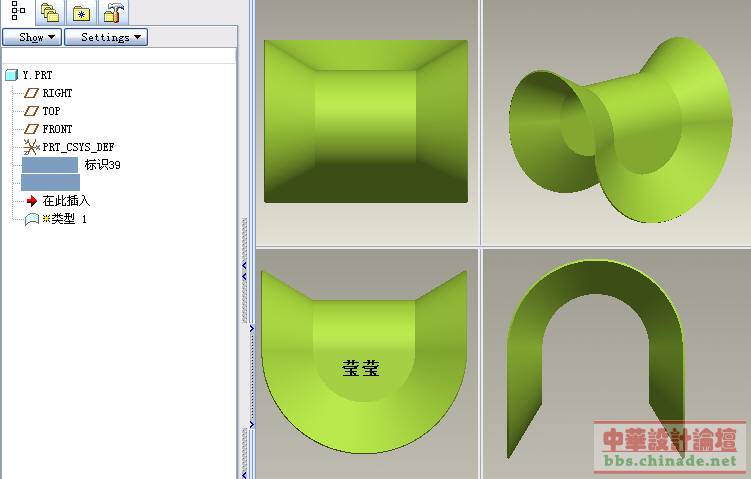Open the Settings dropdown menu

point(106,37)
